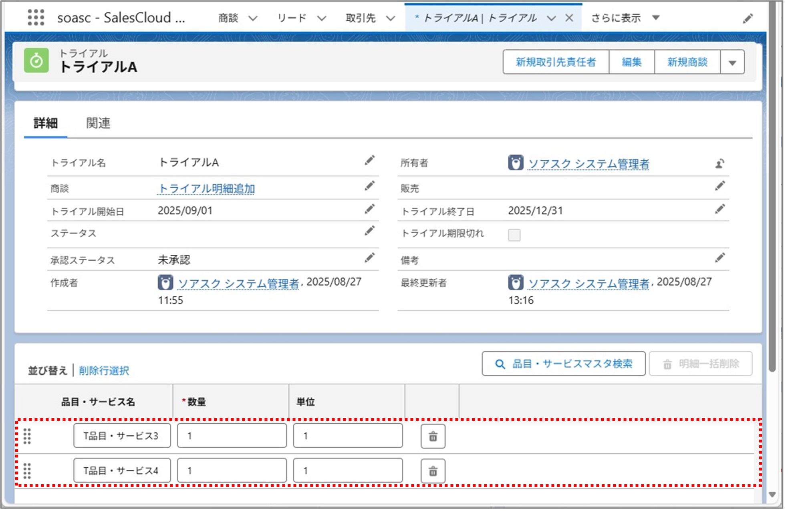Click the pencil icon to customize the navigation bar
The height and width of the screenshot is (511, 812).
point(748,18)
